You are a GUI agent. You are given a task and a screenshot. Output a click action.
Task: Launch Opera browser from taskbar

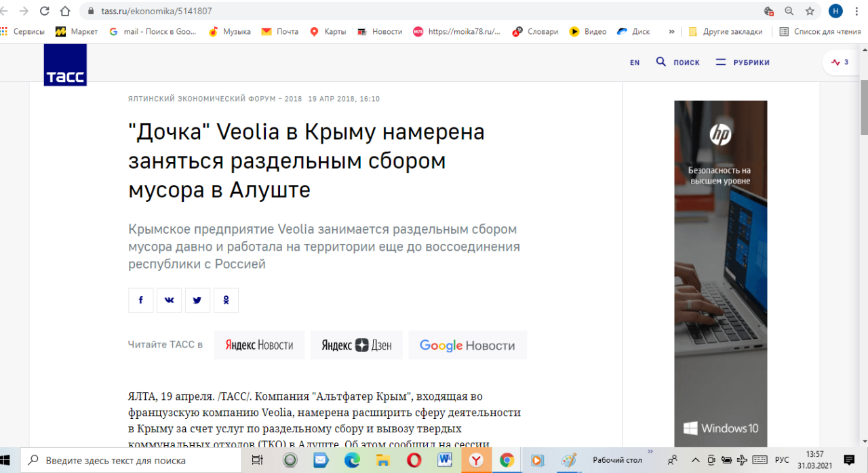414,460
